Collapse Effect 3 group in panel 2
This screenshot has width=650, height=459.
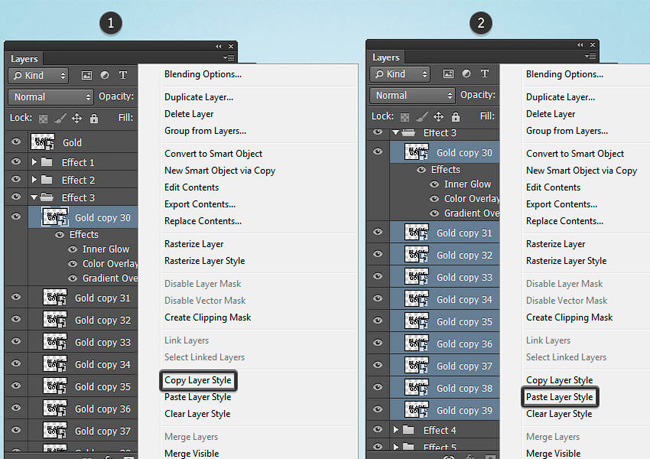pos(395,133)
